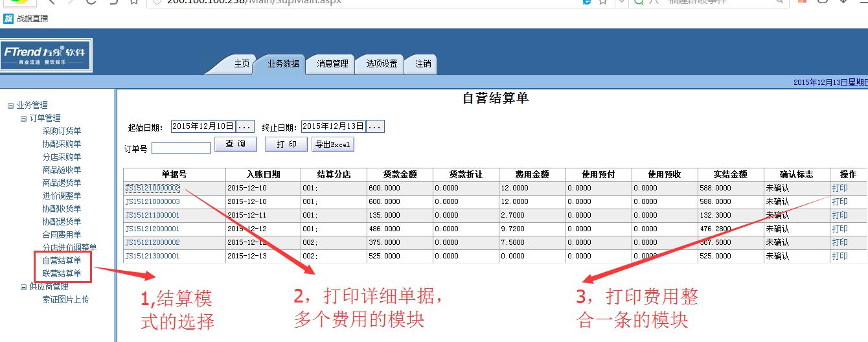Click the 单据号 column header
This screenshot has height=342, width=868.
click(174, 175)
